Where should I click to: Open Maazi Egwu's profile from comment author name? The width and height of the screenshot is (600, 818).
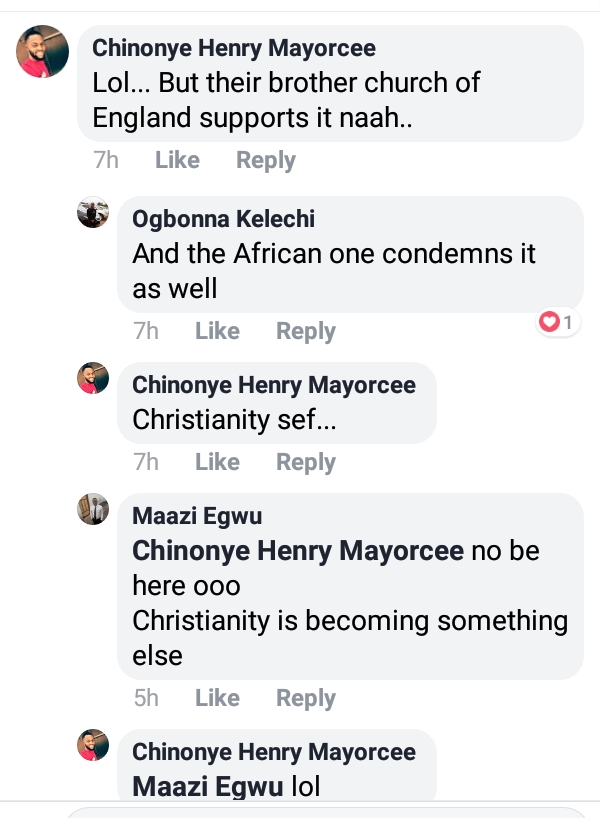coord(183,516)
